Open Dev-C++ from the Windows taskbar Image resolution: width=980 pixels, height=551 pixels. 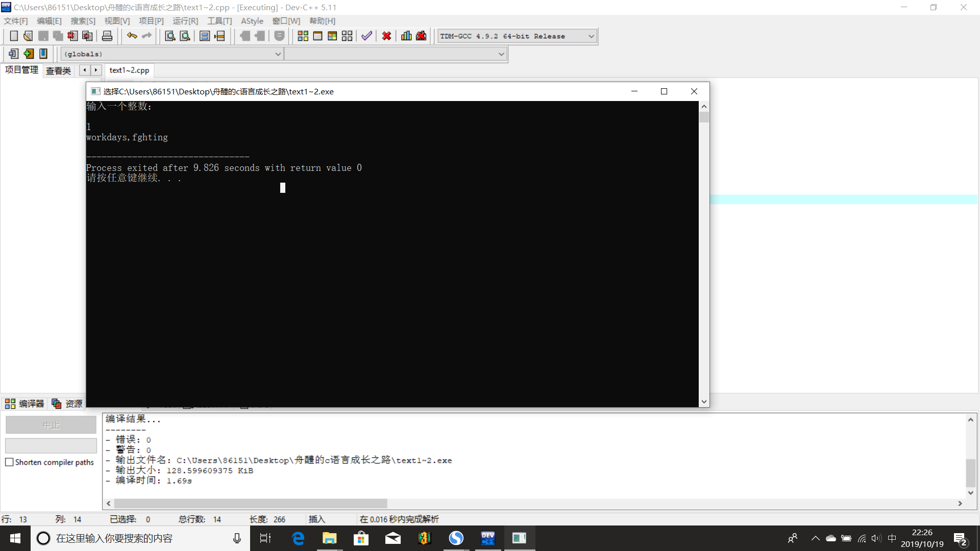coord(487,538)
